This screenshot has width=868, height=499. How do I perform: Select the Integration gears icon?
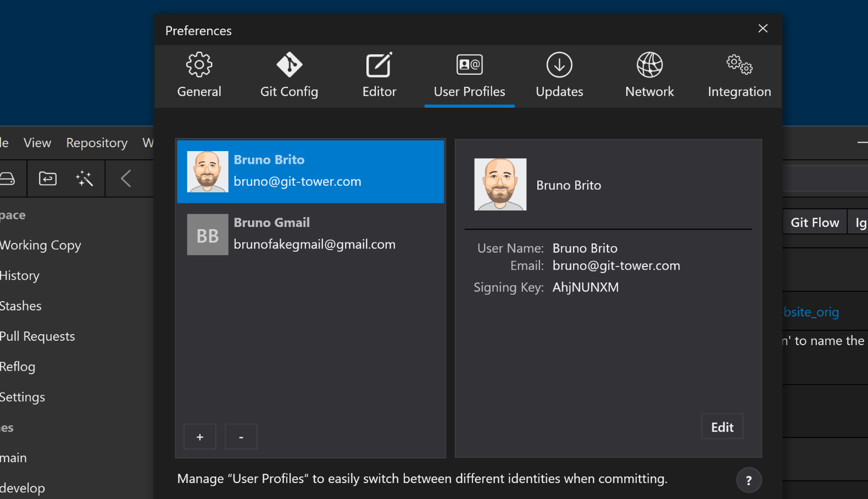pos(739,65)
